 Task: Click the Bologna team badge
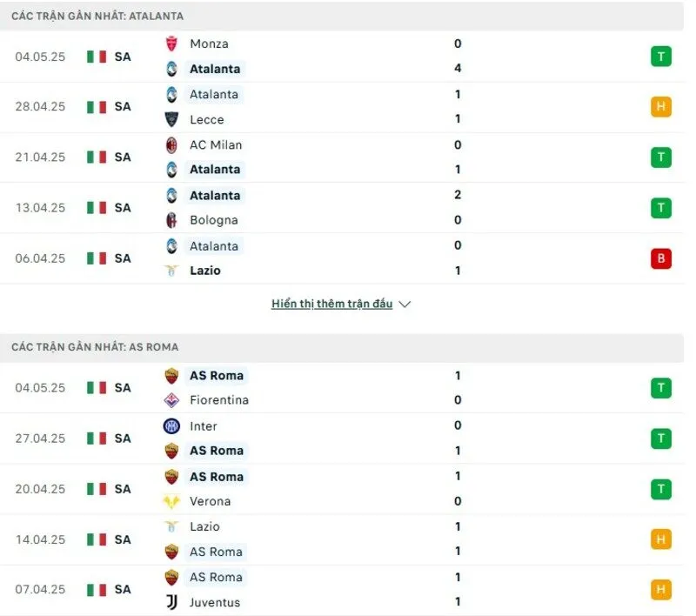coord(172,220)
